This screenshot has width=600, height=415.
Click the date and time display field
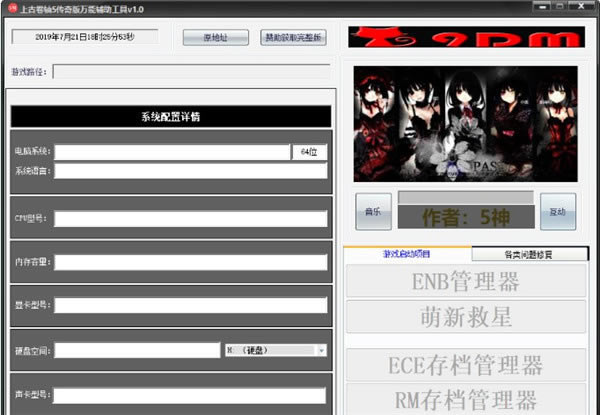coord(85,37)
